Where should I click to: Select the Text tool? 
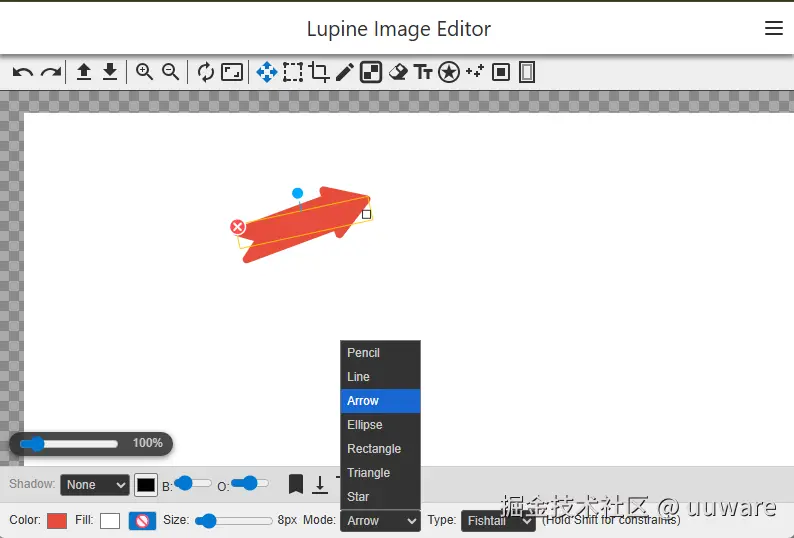(423, 72)
